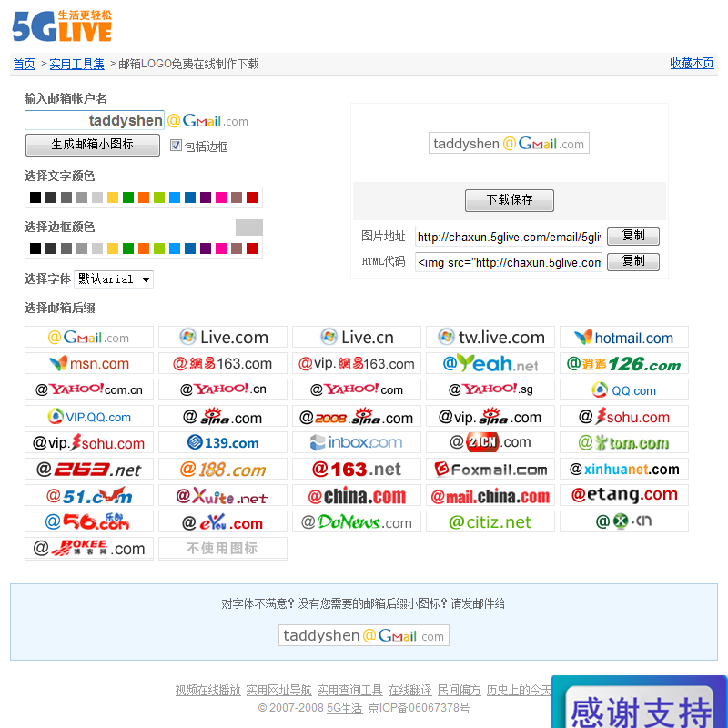Choose the mail.china.com suffix logo
The width and height of the screenshot is (728, 728).
(490, 496)
